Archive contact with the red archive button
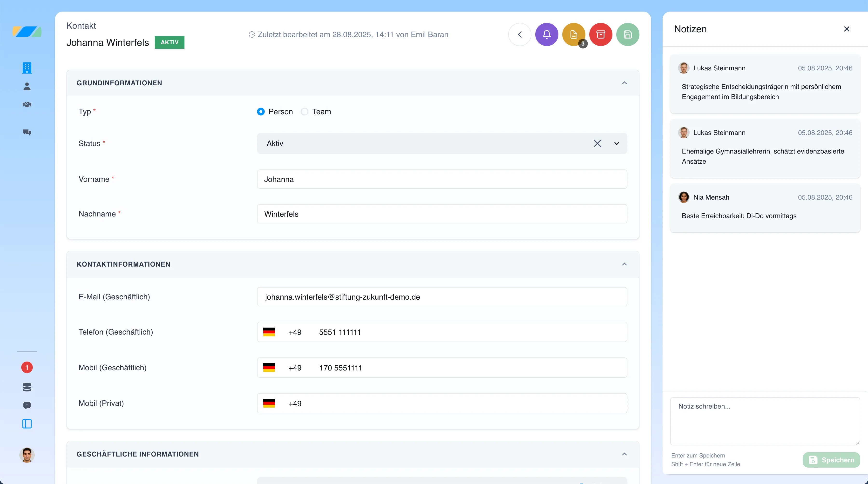This screenshot has height=484, width=868. click(600, 34)
